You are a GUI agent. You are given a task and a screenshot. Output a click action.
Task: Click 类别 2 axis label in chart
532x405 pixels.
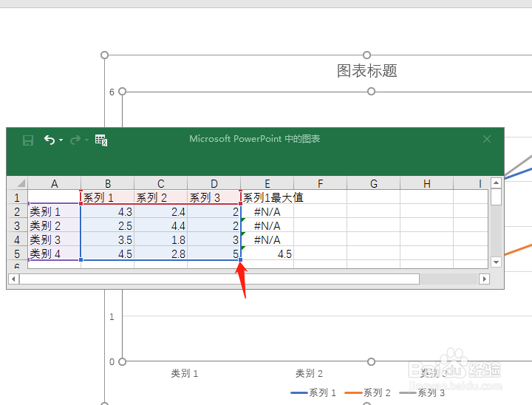[x=309, y=373]
